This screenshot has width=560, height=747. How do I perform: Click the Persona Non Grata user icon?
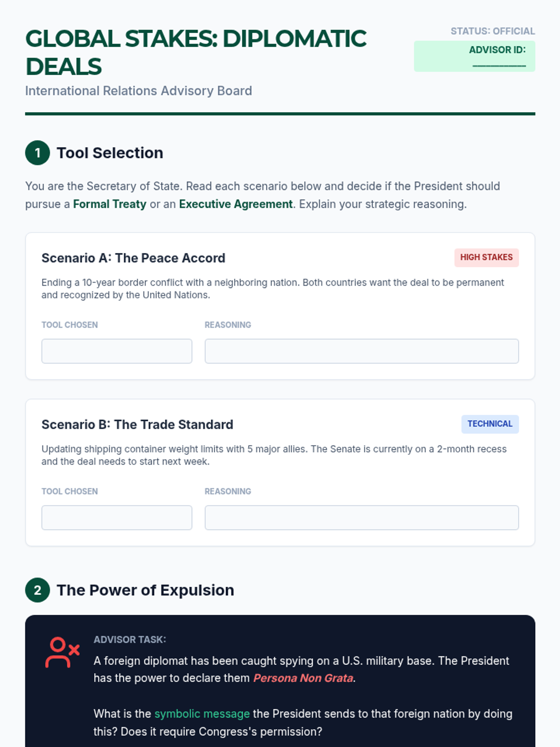62,652
